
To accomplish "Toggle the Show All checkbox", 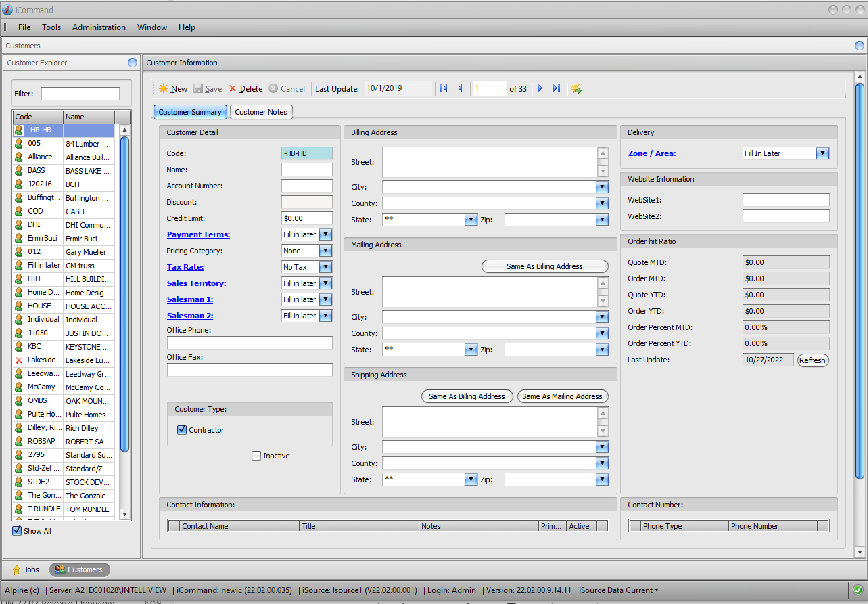I will 17,530.
